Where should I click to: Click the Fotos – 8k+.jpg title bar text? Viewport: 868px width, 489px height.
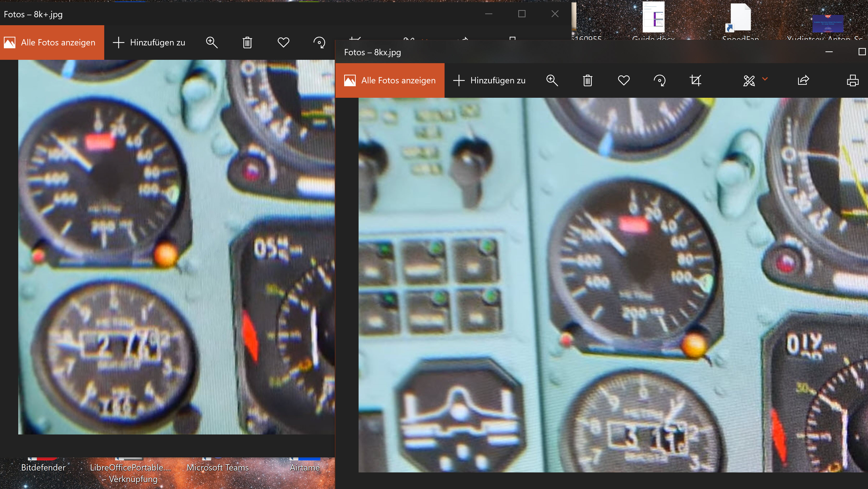pyautogui.click(x=33, y=14)
